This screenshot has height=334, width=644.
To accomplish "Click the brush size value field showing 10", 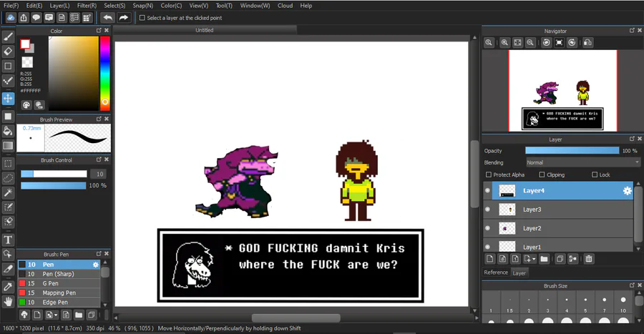I will click(x=99, y=174).
